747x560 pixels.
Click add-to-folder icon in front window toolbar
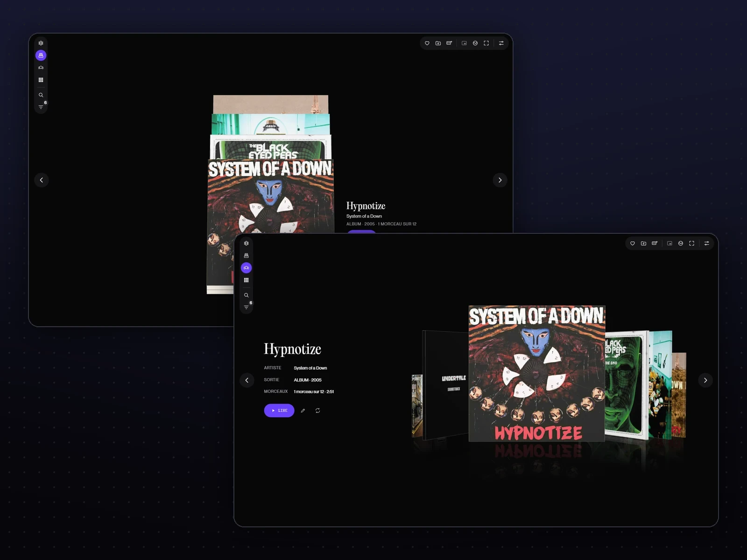(x=643, y=243)
